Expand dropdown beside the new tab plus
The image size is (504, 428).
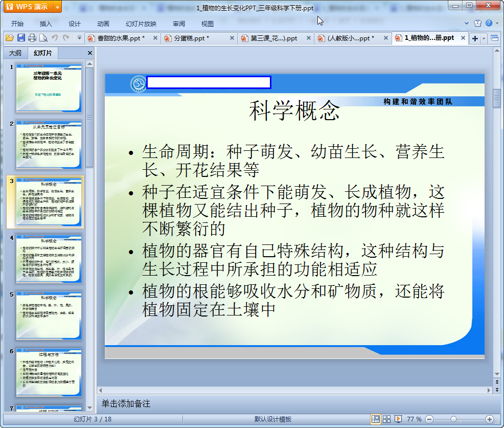tap(484, 39)
